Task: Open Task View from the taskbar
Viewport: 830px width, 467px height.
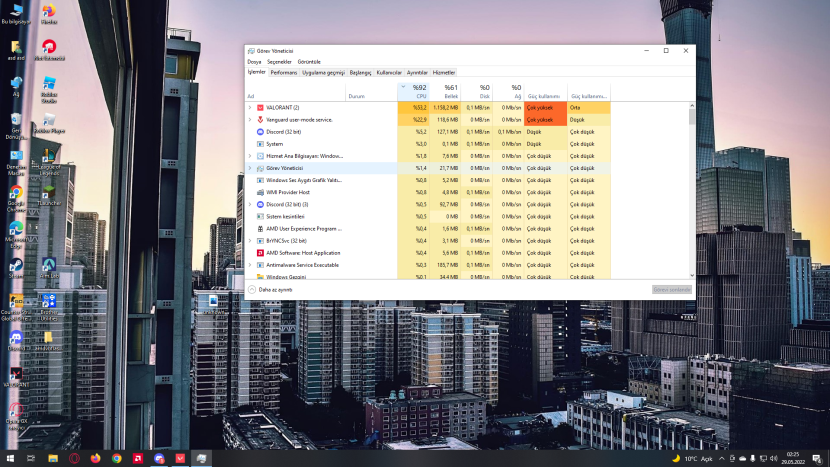Action: [31, 459]
